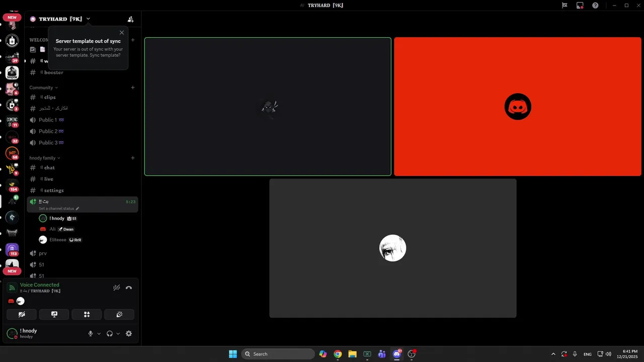Join the Public 2 voice channel
Viewport: 644px width, 362px height.
[83, 131]
